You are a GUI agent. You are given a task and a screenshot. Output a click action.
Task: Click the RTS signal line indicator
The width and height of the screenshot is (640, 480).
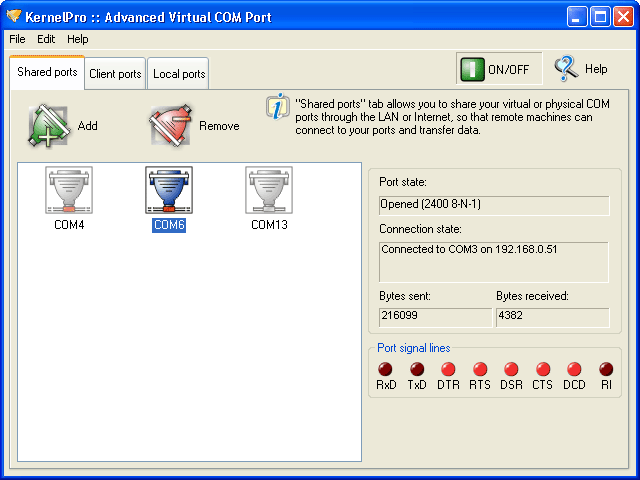coord(480,369)
